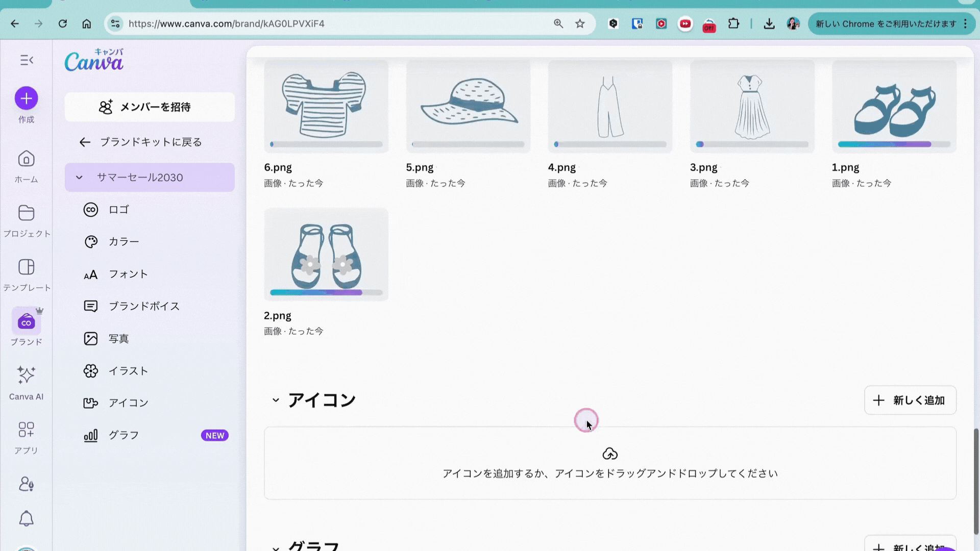The height and width of the screenshot is (551, 980).
Task: Click the upload cloud icon in the icon area
Action: [610, 454]
